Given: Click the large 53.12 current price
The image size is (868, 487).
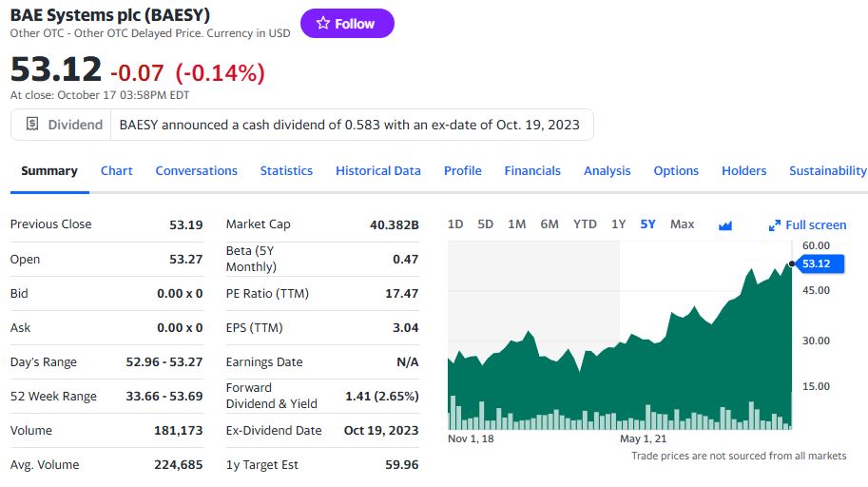Looking at the screenshot, I should 56,69.
